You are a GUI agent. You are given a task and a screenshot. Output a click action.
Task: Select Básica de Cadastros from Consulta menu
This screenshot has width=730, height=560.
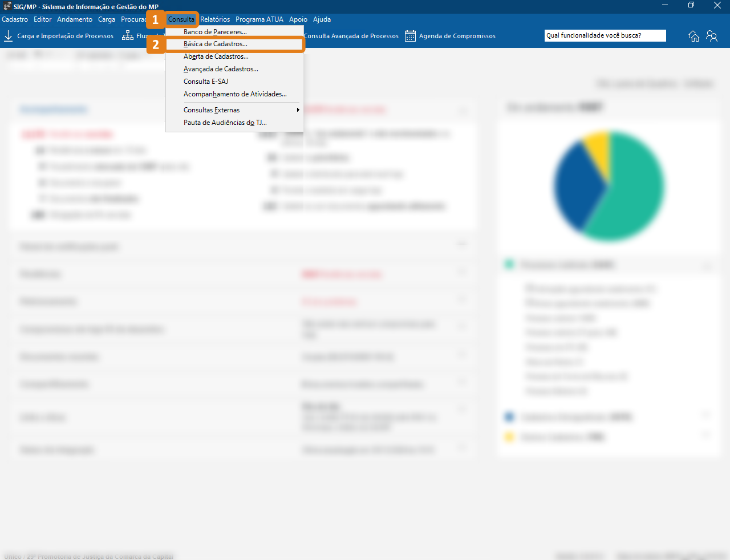tap(216, 44)
